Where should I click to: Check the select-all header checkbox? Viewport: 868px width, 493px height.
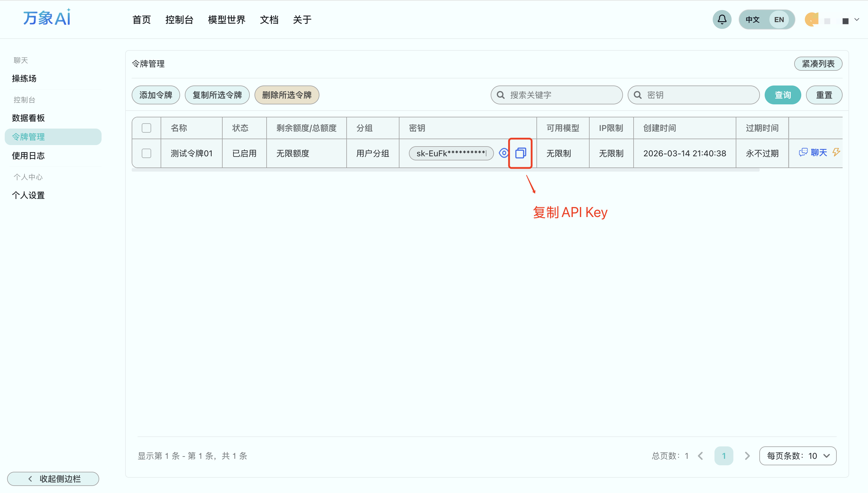pyautogui.click(x=146, y=128)
